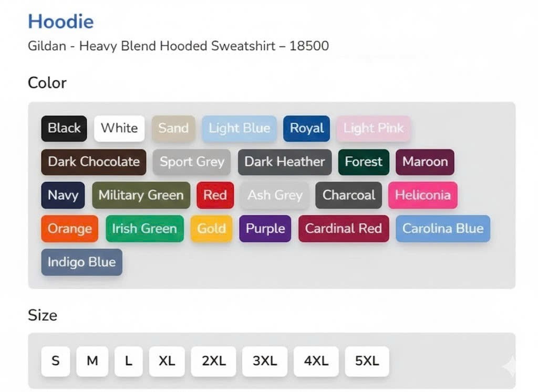The width and height of the screenshot is (538, 392).
Task: Pick the Sand color option
Action: pyautogui.click(x=173, y=129)
